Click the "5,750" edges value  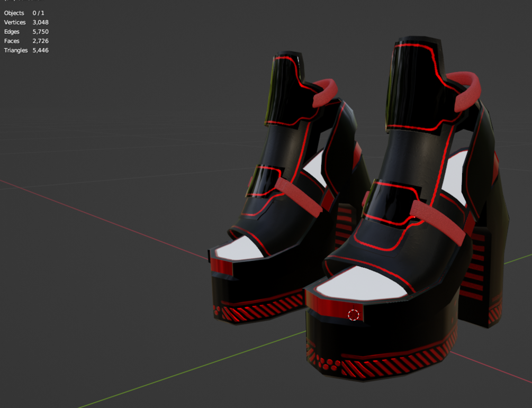[40, 32]
